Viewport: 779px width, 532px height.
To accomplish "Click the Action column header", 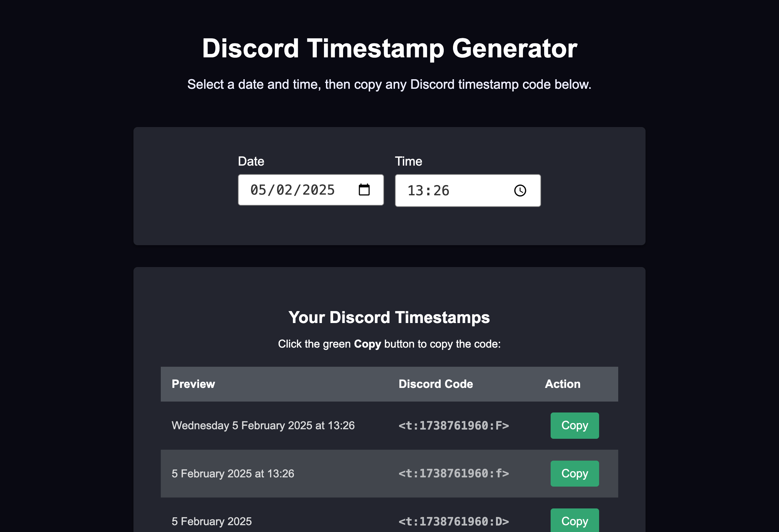I will 563,384.
